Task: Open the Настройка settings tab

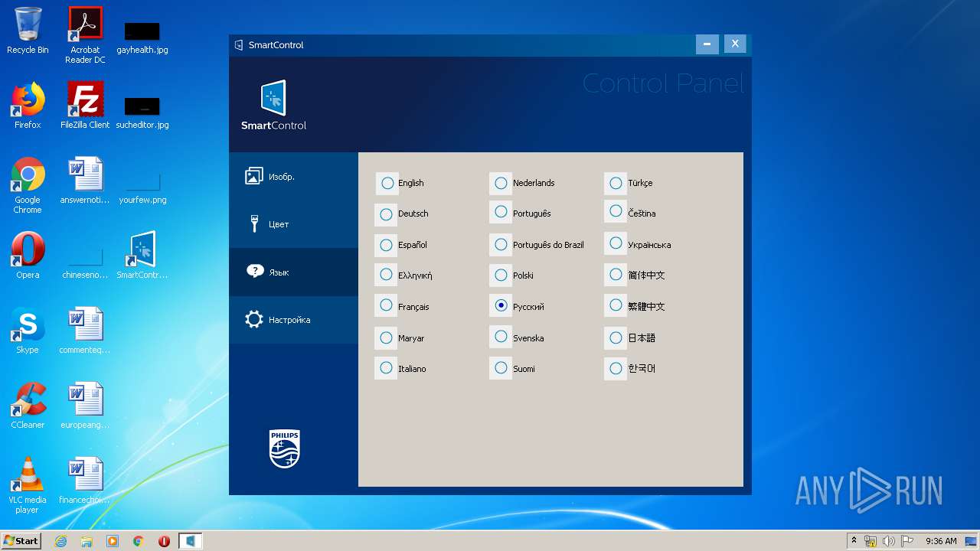Action: click(x=293, y=320)
